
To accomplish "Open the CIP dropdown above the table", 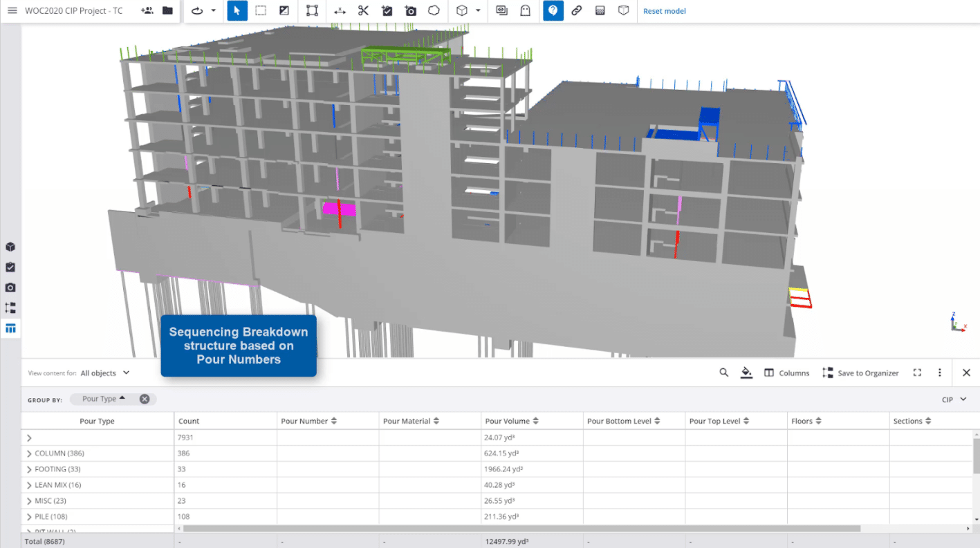I will click(x=954, y=399).
